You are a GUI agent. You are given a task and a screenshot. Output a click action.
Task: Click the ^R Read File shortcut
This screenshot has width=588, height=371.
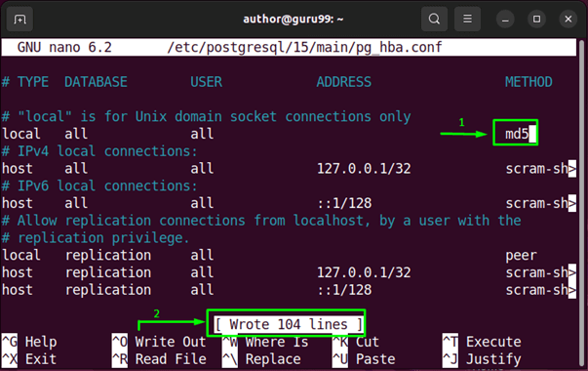point(159,359)
